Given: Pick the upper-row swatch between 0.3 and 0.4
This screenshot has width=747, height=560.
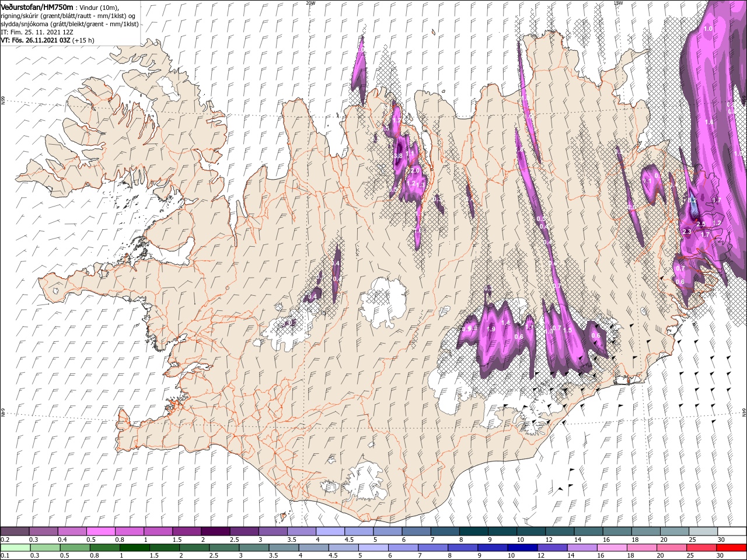Looking at the screenshot, I should click(43, 531).
